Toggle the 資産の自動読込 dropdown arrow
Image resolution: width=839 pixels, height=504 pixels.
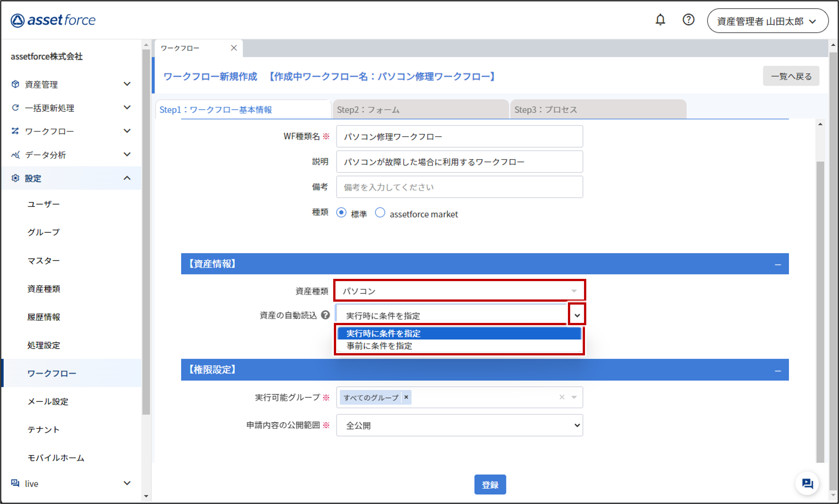click(x=577, y=315)
